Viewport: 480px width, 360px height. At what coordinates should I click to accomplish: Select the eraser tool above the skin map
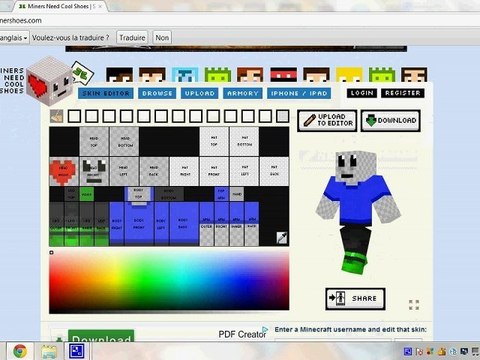click(x=56, y=116)
